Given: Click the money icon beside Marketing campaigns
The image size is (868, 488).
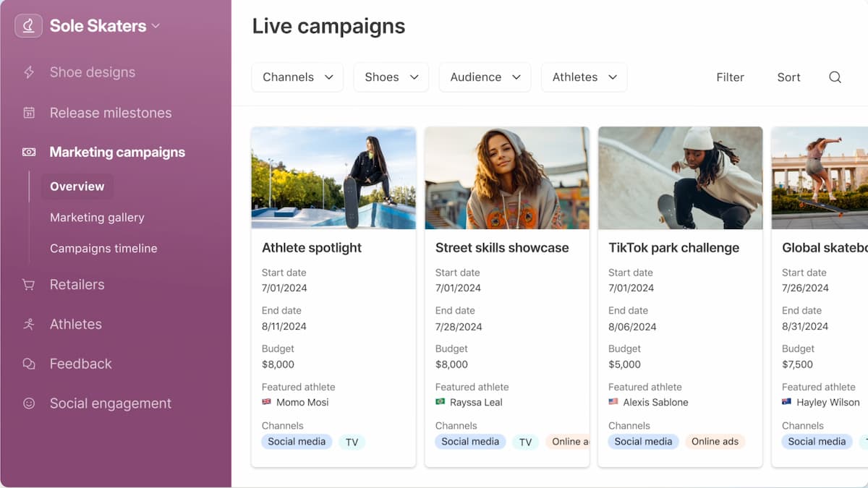Looking at the screenshot, I should [29, 152].
